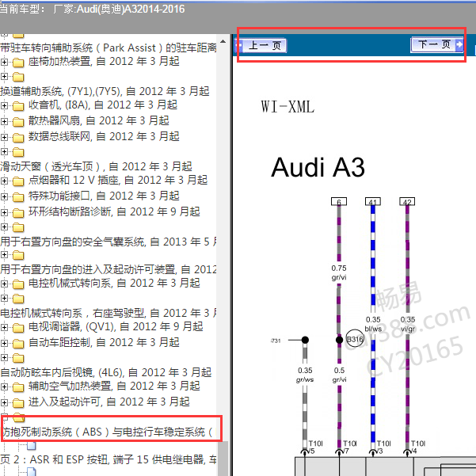The width and height of the screenshot is (476, 476).
Task: Click the tree panel vertical scrollbar thumb
Action: pos(223,459)
